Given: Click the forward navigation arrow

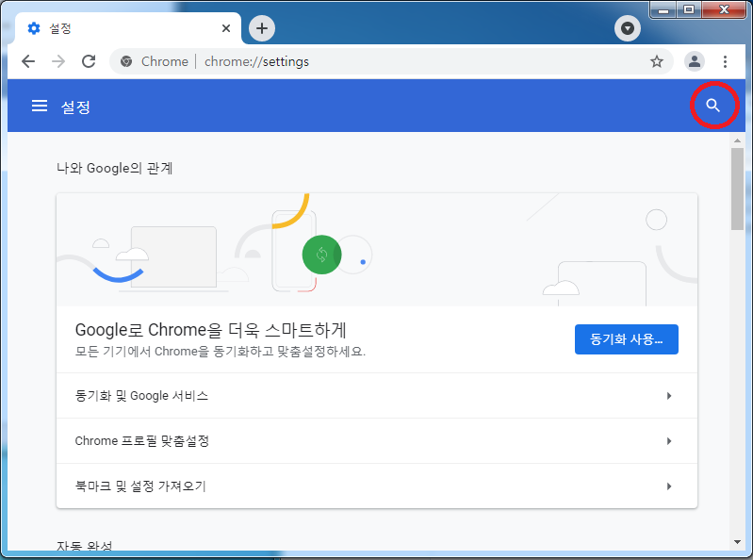Looking at the screenshot, I should point(58,61).
